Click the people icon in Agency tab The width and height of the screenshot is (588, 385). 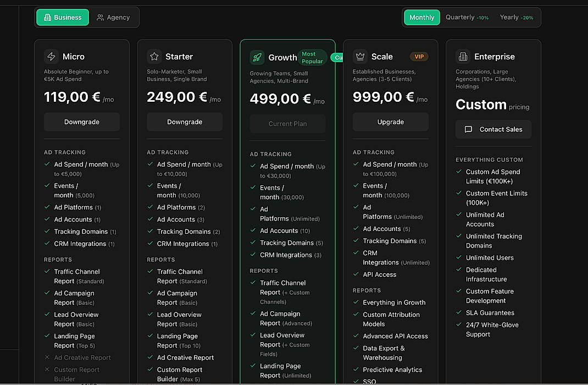click(x=100, y=17)
